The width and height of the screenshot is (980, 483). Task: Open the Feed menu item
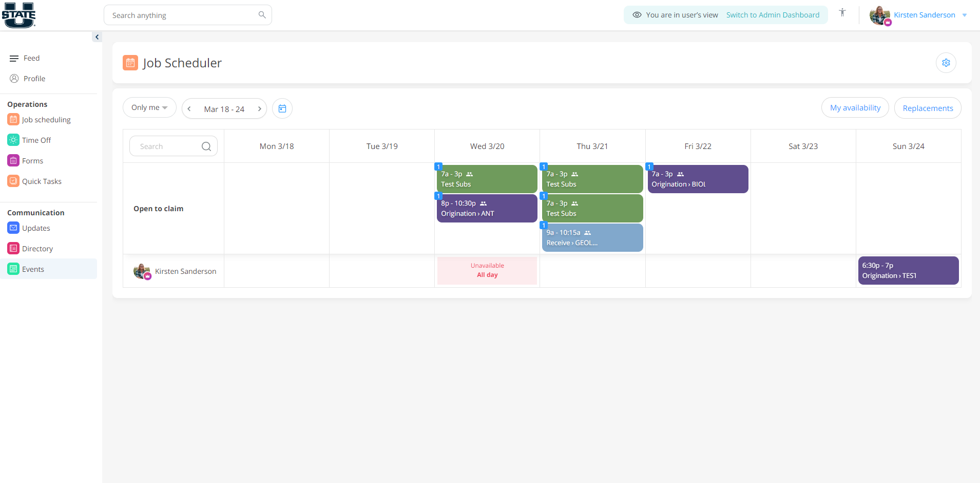pyautogui.click(x=32, y=58)
